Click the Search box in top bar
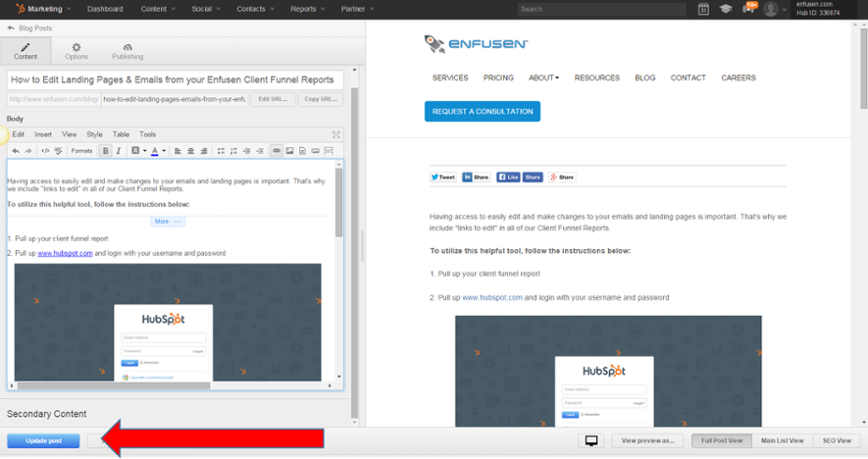 click(x=602, y=9)
